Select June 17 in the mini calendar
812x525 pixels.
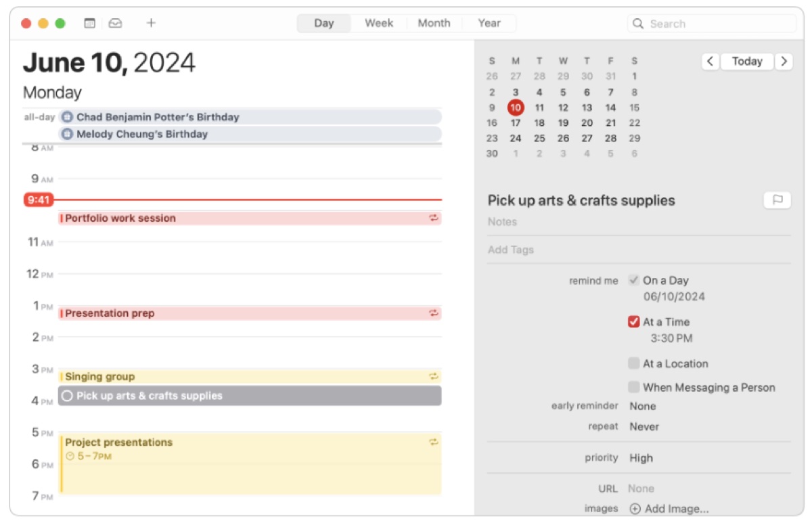(515, 122)
